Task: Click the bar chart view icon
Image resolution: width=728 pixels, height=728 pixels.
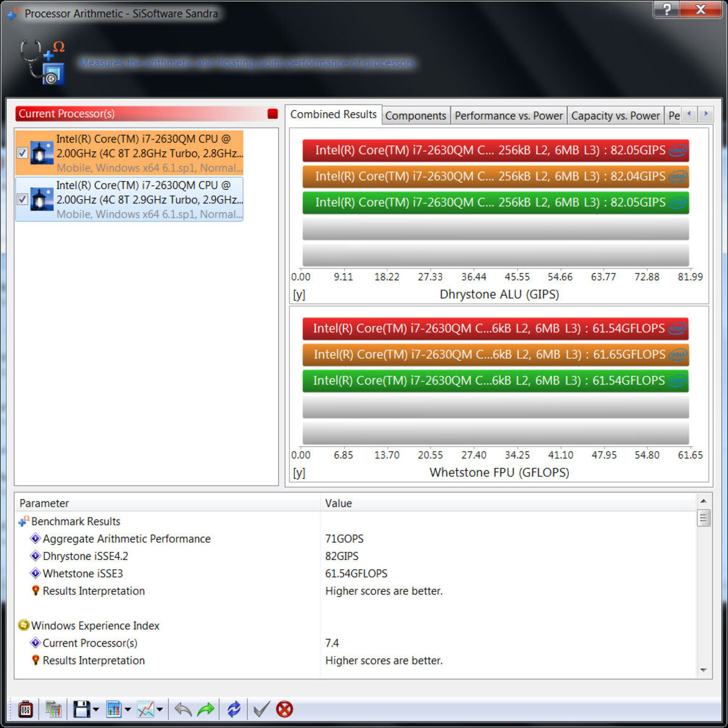Action: click(x=114, y=709)
